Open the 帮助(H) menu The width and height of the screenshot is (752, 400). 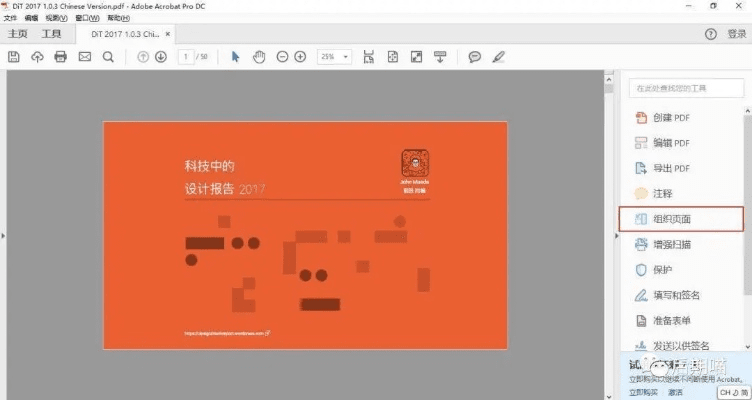pyautogui.click(x=118, y=18)
